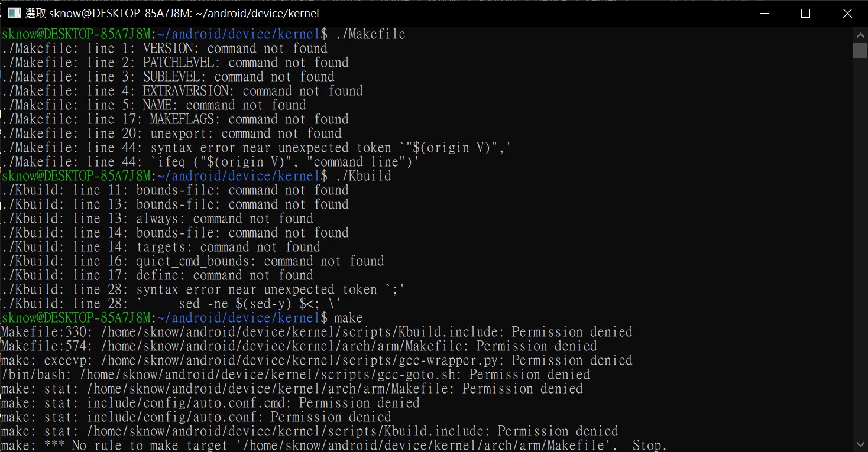This screenshot has width=868, height=452.
Task: Click the make command on the last prompt
Action: pyautogui.click(x=348, y=318)
